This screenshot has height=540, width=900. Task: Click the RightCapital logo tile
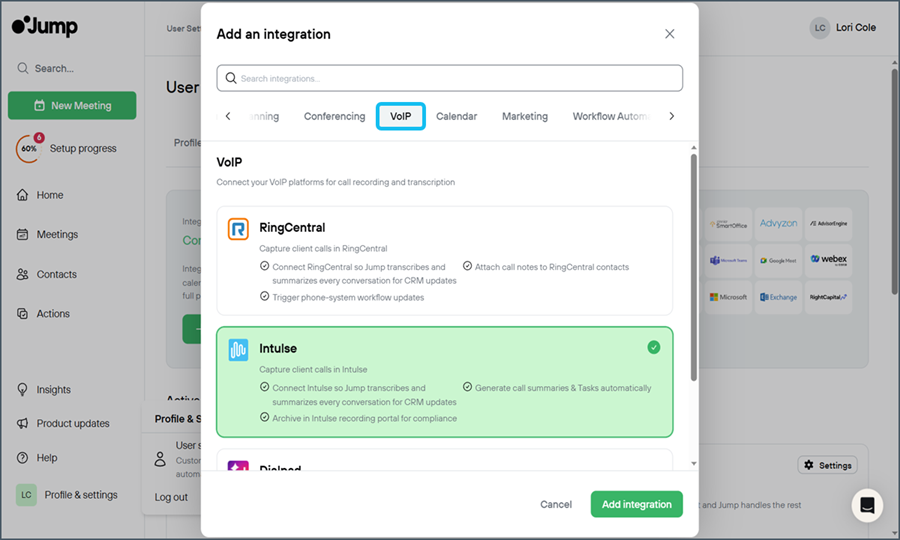[x=828, y=297]
